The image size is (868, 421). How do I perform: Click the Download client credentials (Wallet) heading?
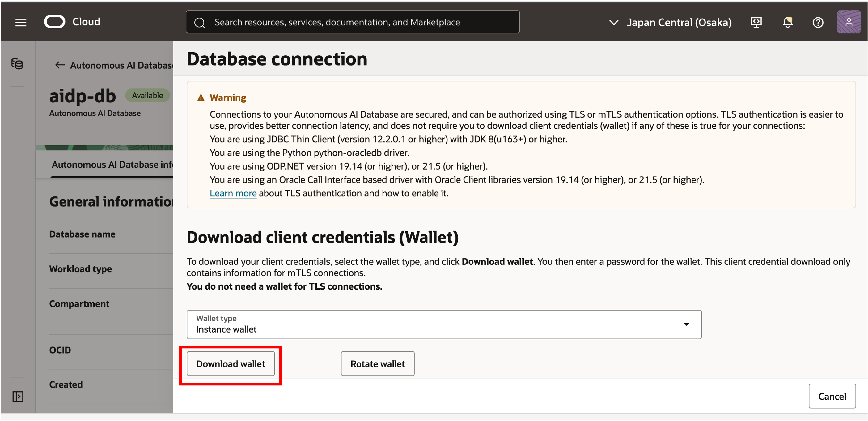click(323, 237)
